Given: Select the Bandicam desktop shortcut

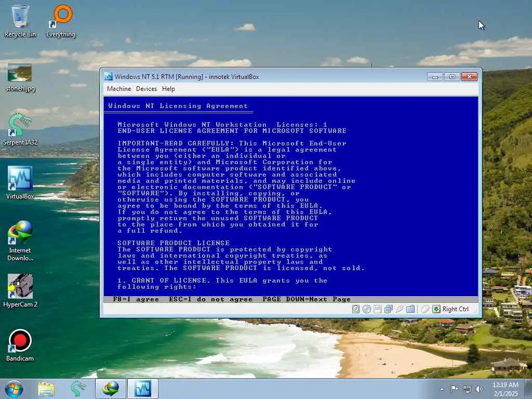Looking at the screenshot, I should point(20,345).
